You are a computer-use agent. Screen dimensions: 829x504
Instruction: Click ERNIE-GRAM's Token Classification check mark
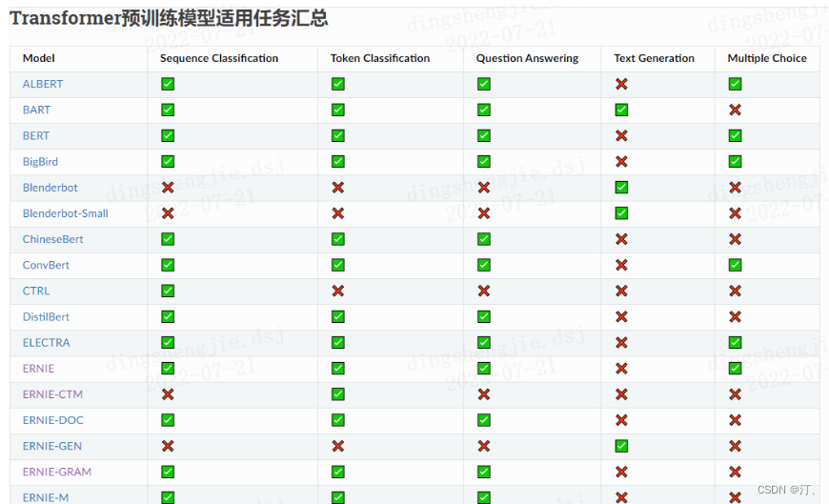coord(338,472)
